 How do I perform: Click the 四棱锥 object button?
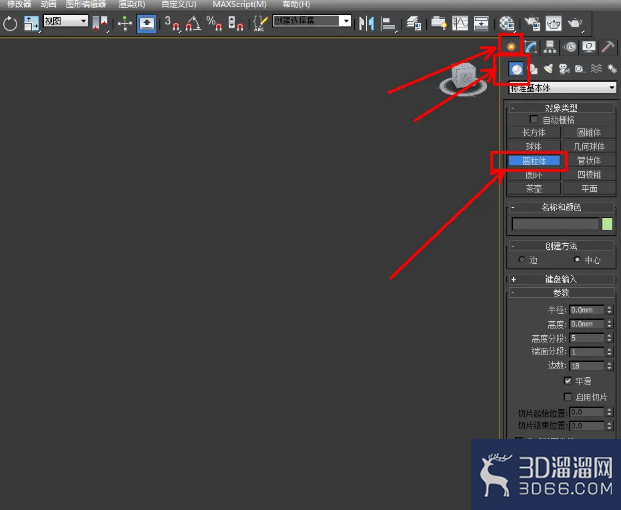coord(589,175)
